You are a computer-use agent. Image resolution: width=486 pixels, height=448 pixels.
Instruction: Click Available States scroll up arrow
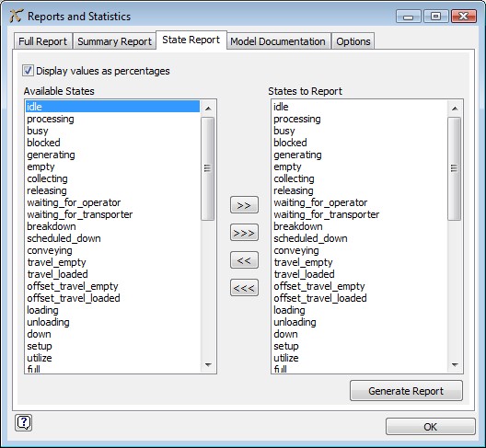208,109
